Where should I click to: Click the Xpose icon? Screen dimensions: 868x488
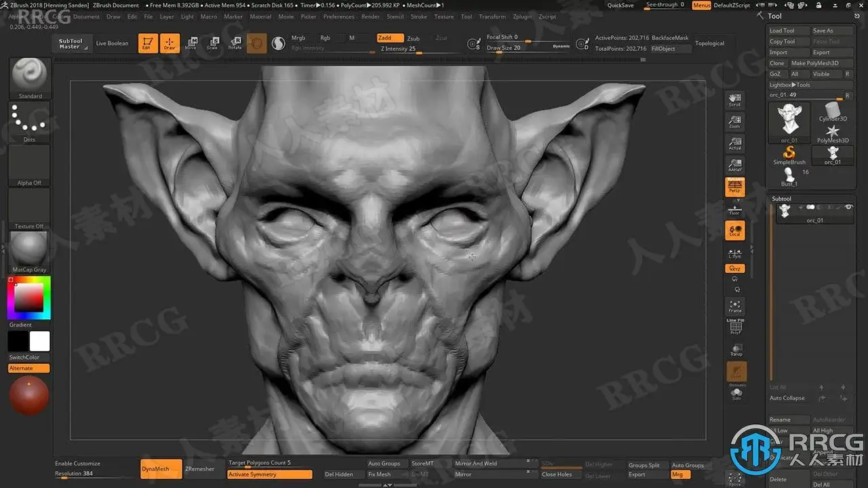click(x=736, y=480)
